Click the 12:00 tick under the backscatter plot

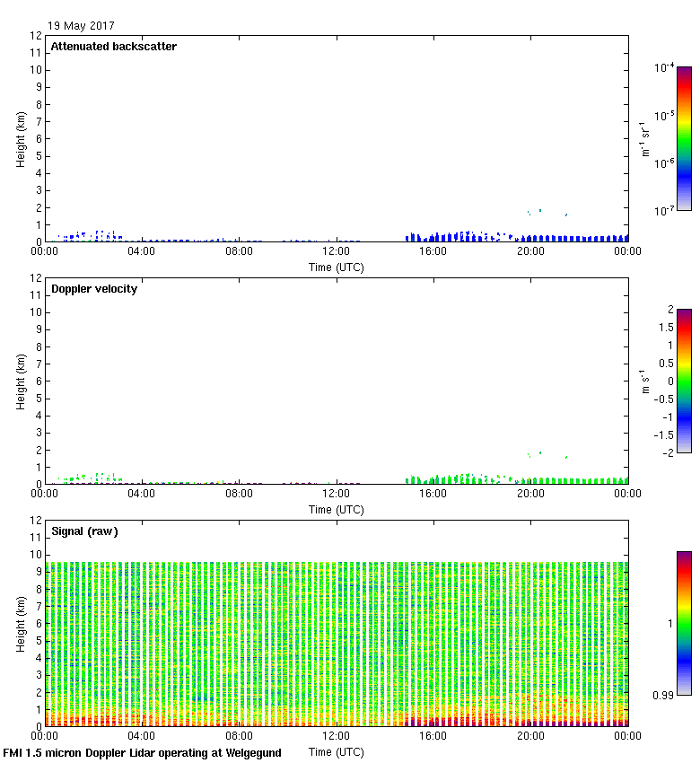(336, 252)
